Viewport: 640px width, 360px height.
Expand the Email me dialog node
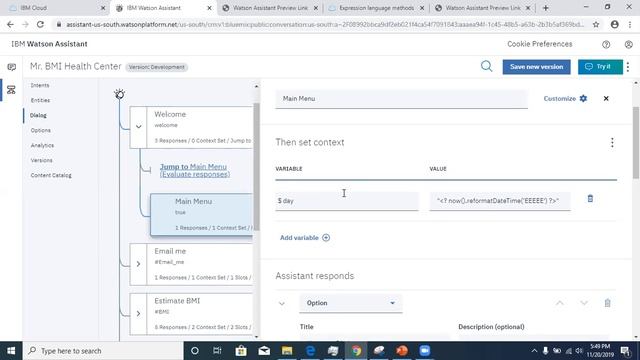tap(138, 264)
